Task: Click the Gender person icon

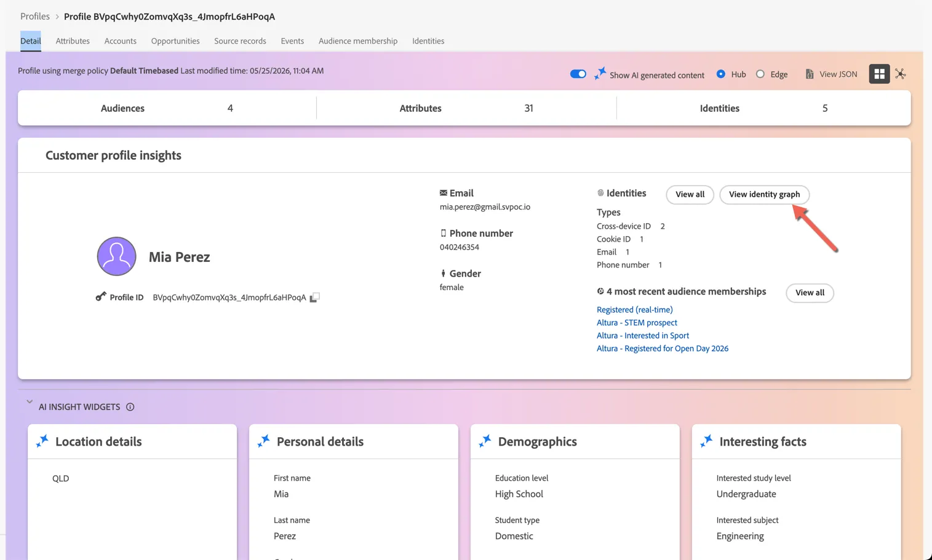Action: click(x=443, y=274)
